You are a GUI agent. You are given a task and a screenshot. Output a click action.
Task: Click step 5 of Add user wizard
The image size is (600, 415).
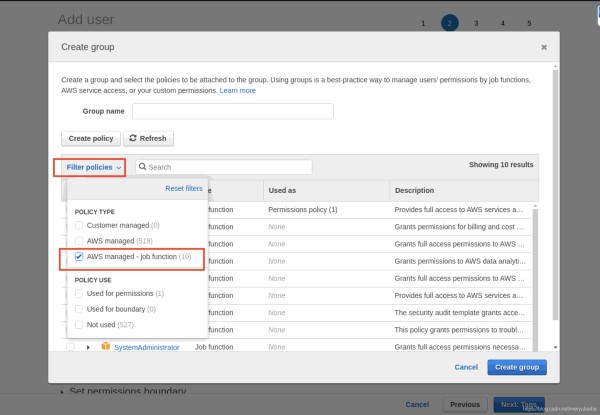tap(529, 23)
